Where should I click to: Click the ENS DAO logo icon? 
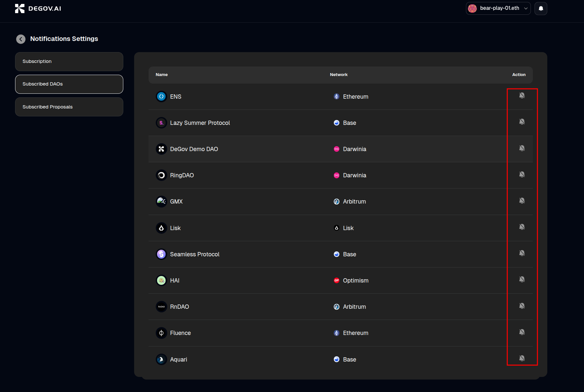tap(161, 97)
